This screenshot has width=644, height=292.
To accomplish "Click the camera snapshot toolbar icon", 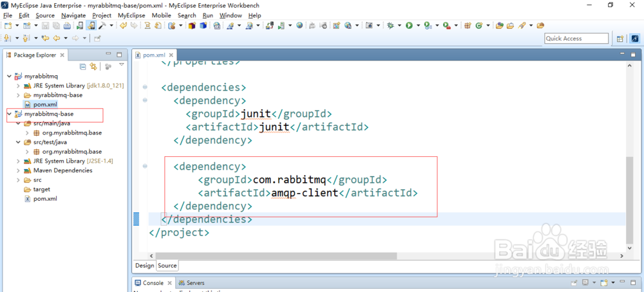I will (369, 26).
